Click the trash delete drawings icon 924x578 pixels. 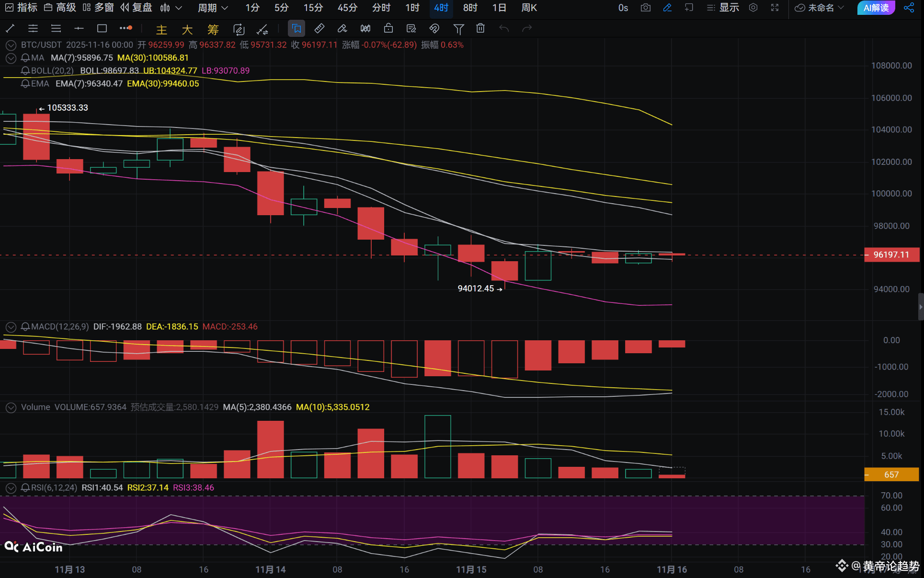tap(480, 29)
